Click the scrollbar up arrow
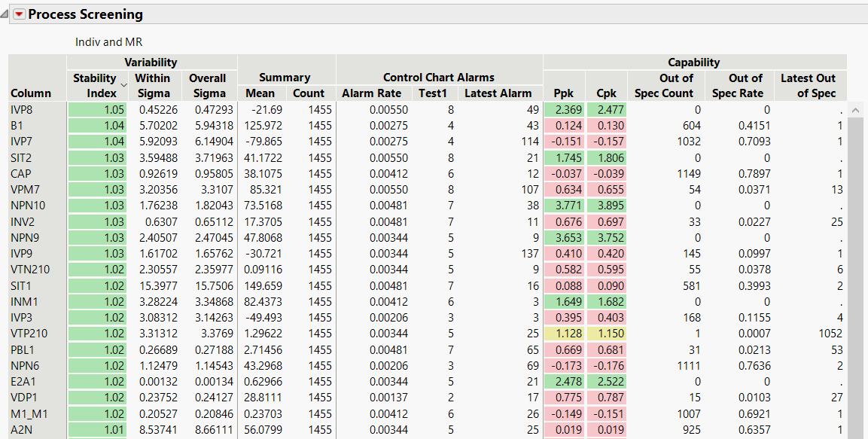The width and height of the screenshot is (868, 439). point(854,108)
